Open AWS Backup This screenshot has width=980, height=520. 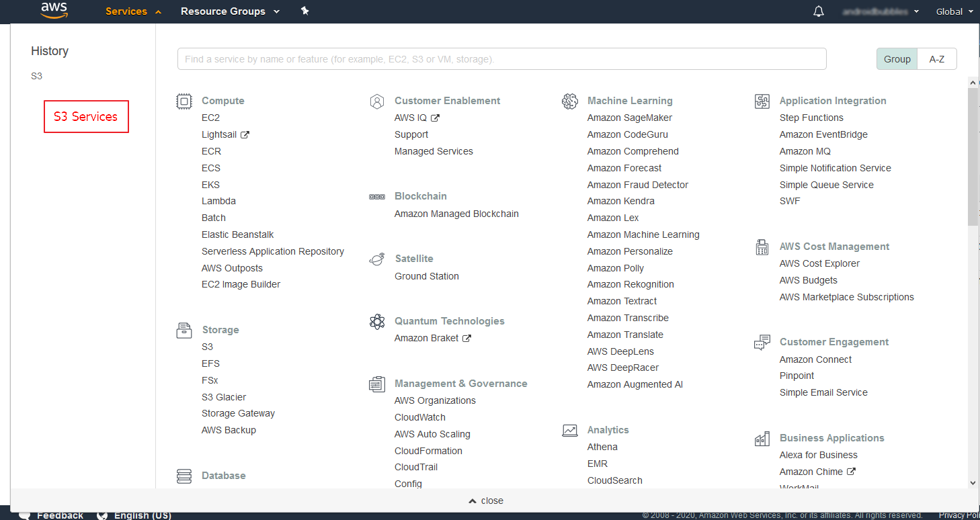click(229, 430)
